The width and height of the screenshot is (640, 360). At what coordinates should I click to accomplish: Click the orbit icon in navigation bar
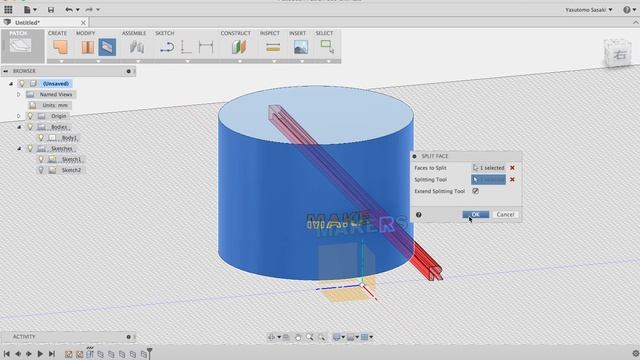(x=271, y=337)
